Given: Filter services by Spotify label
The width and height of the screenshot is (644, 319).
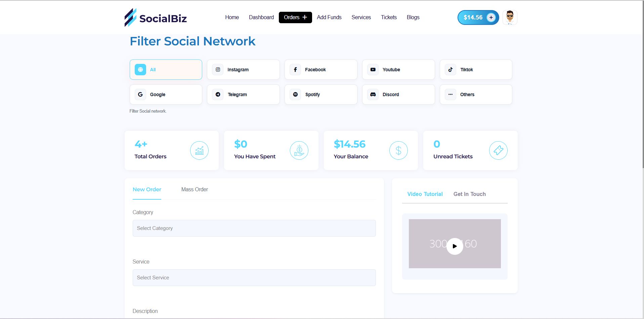Looking at the screenshot, I should click(312, 94).
